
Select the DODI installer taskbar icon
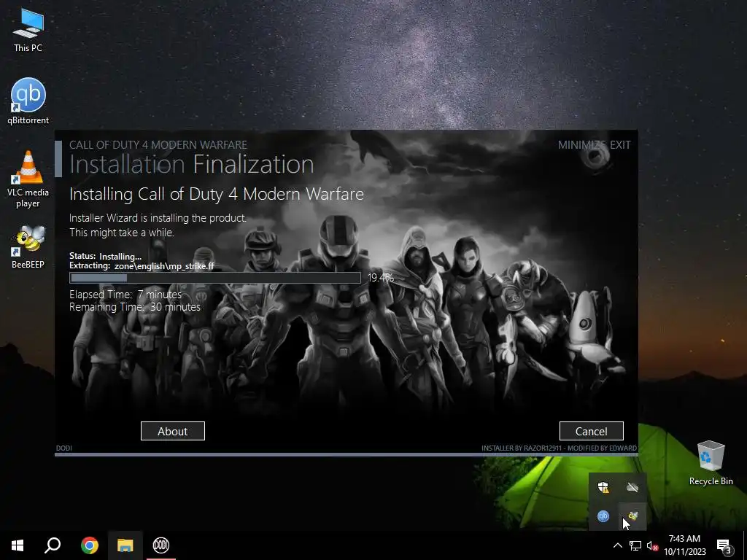coord(161,545)
